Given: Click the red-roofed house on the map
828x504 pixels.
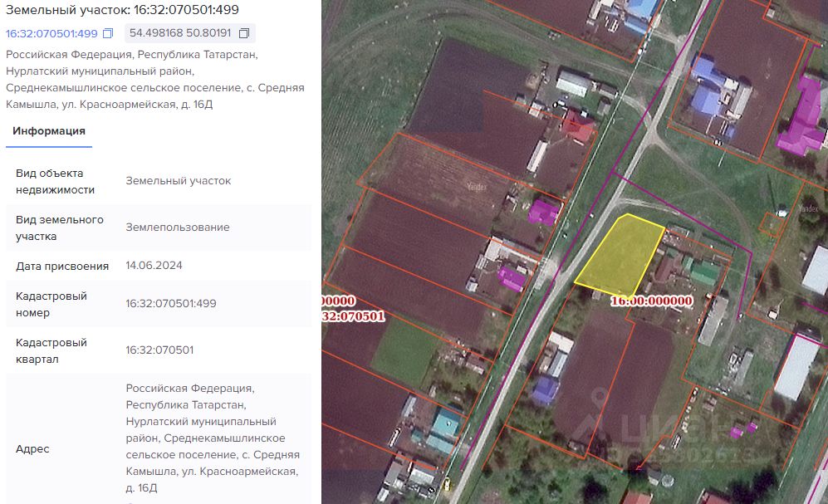Looking at the screenshot, I should [578, 127].
